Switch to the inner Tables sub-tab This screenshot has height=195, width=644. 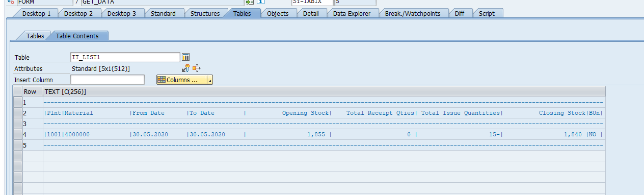coord(35,36)
